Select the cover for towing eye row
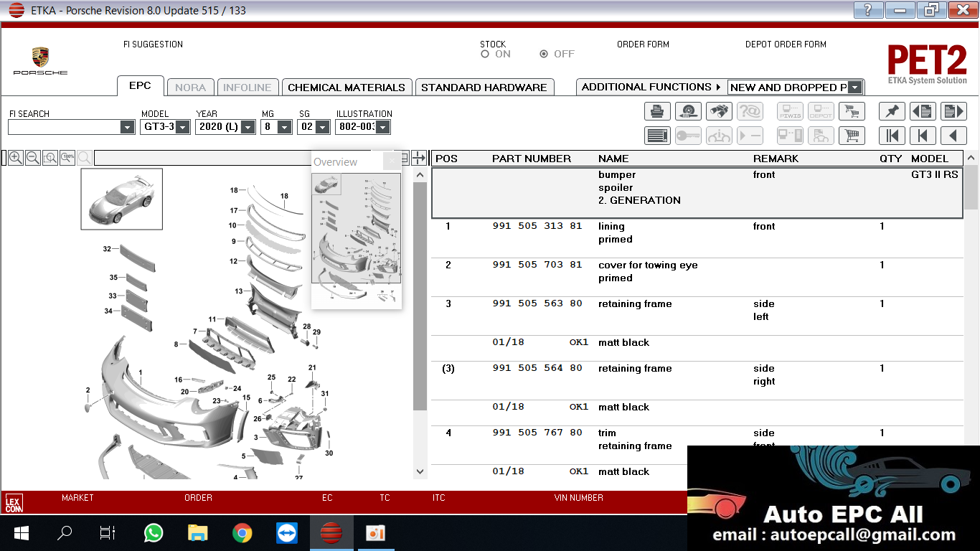The image size is (980, 551). pos(697,278)
